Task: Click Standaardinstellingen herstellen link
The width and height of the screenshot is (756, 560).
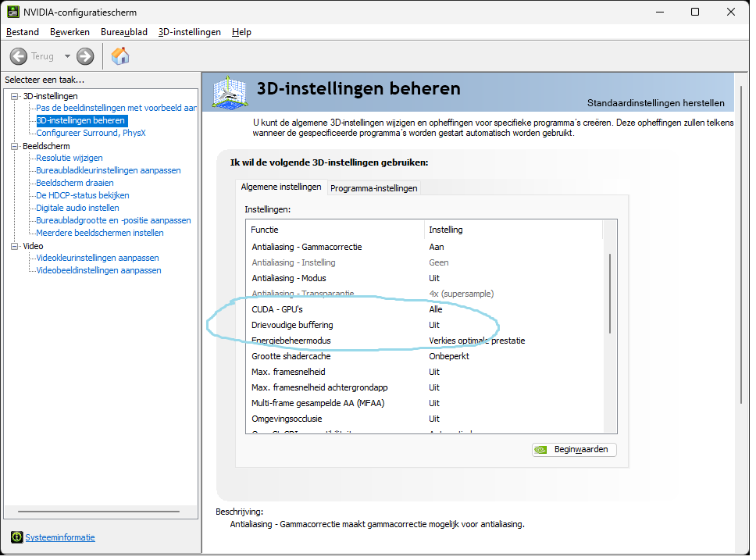Action: [x=656, y=103]
